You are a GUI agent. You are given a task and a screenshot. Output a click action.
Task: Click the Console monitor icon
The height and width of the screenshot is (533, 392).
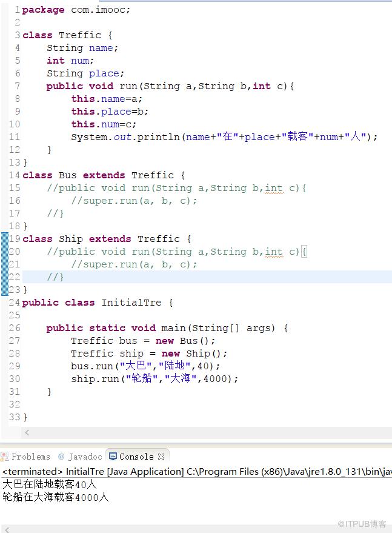point(113,456)
